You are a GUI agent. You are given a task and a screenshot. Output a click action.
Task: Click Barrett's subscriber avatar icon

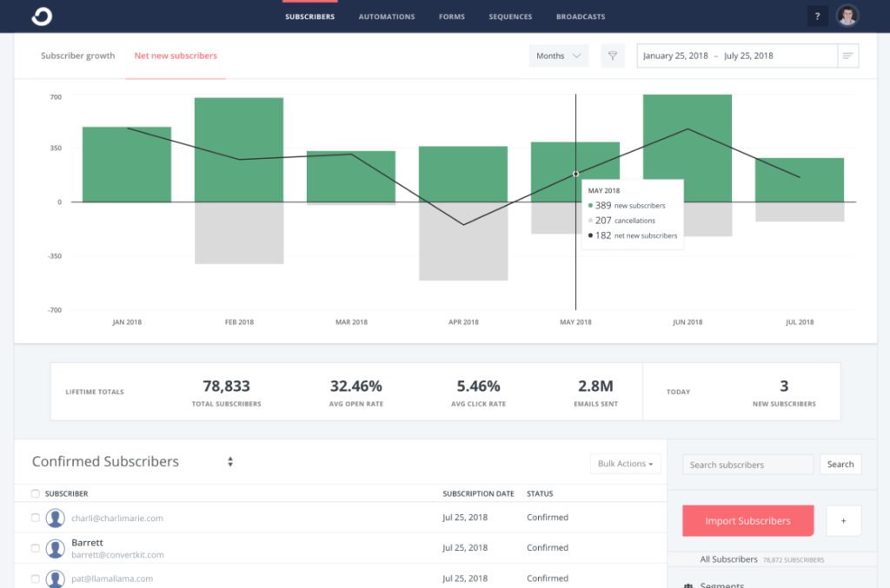pos(55,548)
